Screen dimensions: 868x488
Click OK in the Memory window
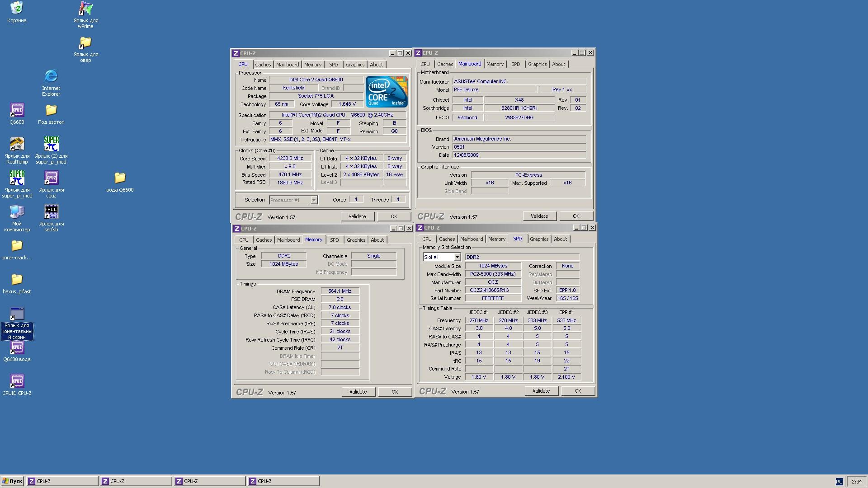[x=395, y=392]
